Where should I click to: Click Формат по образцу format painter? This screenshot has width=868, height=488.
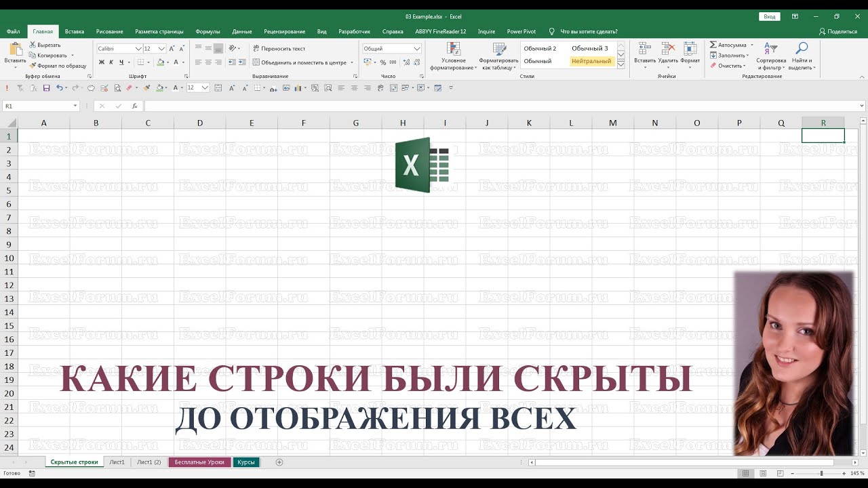click(58, 66)
